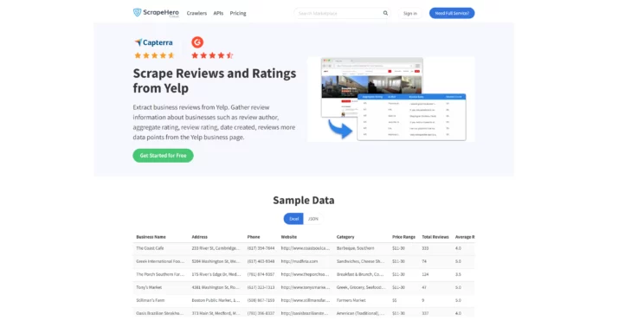The height and width of the screenshot is (327, 644).
Task: Click Get Started for Free
Action: (163, 156)
